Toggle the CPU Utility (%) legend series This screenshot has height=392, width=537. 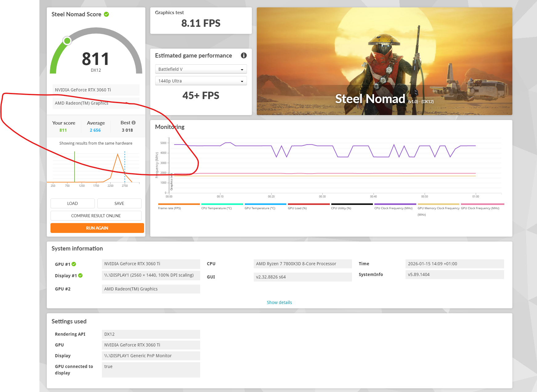(x=352, y=206)
